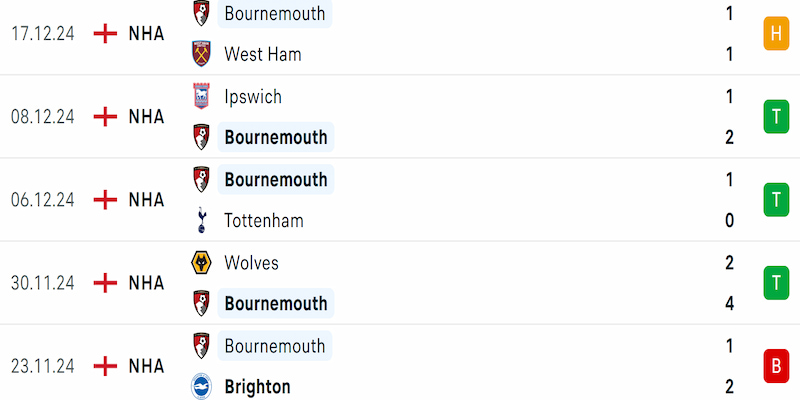Open the Tottenham team link
800x400 pixels.
point(264,220)
